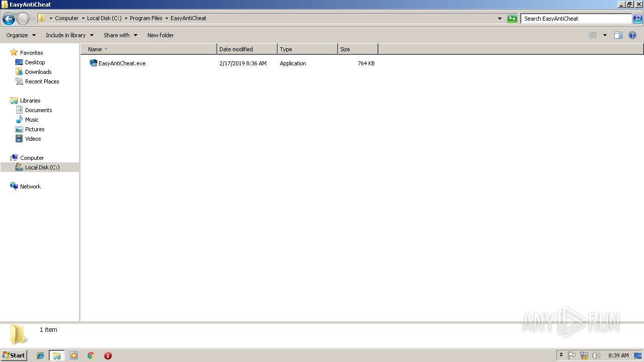Image resolution: width=644 pixels, height=362 pixels.
Task: Open the Pictures library
Action: pyautogui.click(x=35, y=129)
